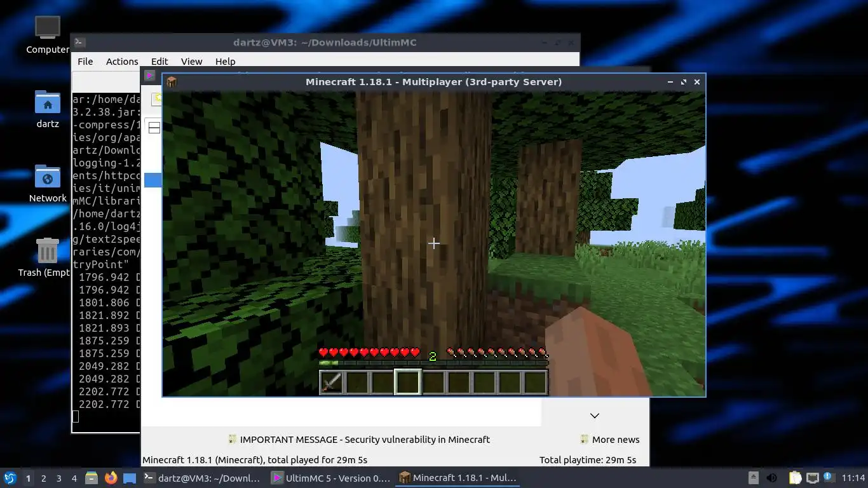868x488 pixels.
Task: Select the third hotbar slot in Minecraft
Action: pyautogui.click(x=382, y=383)
